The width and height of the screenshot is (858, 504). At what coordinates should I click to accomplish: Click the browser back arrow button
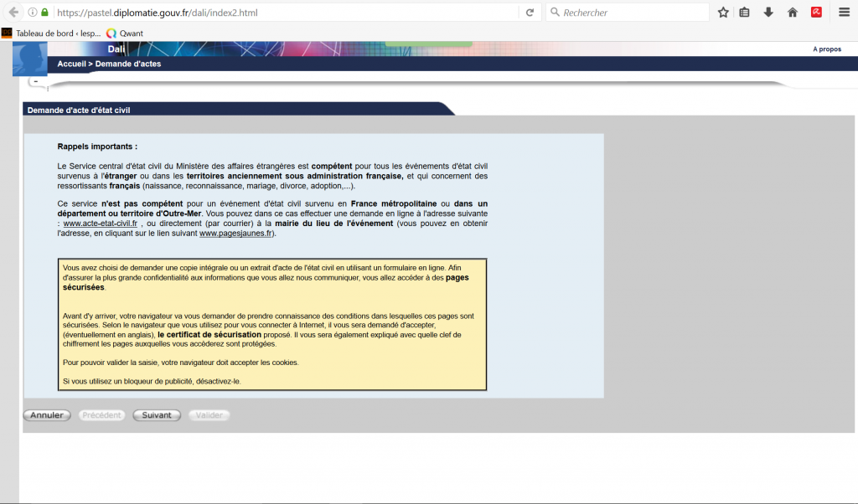[x=13, y=13]
